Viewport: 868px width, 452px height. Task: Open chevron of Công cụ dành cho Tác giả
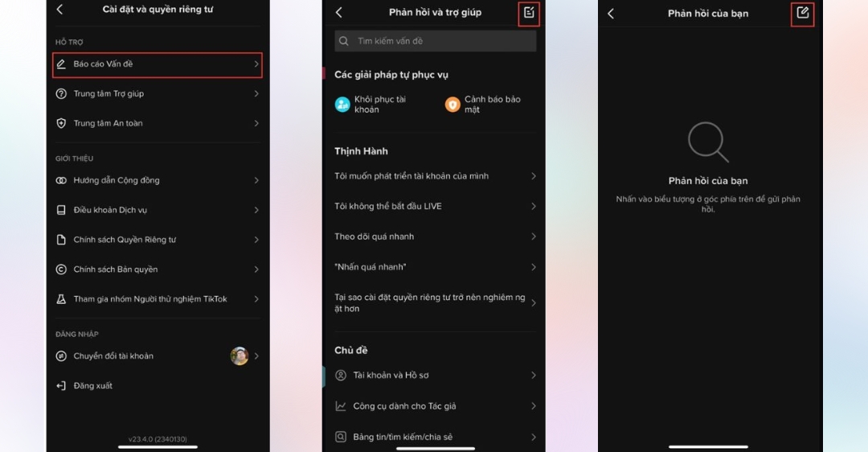click(533, 406)
